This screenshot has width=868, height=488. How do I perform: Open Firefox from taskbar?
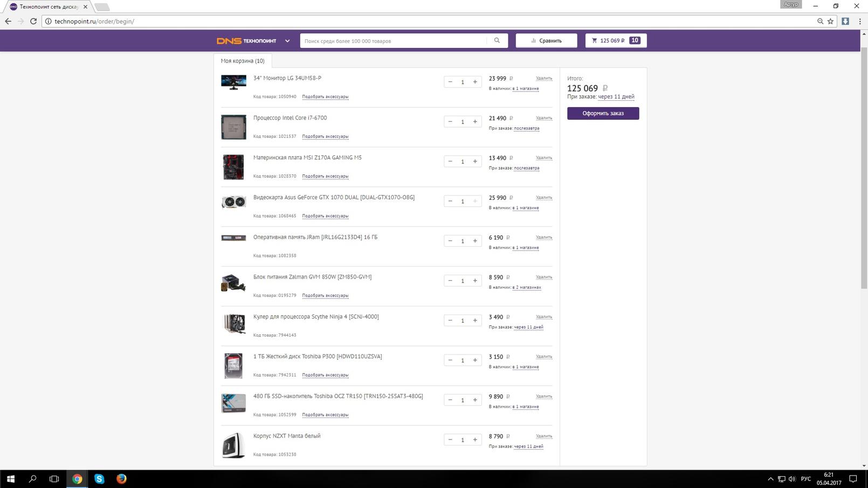pos(121,479)
